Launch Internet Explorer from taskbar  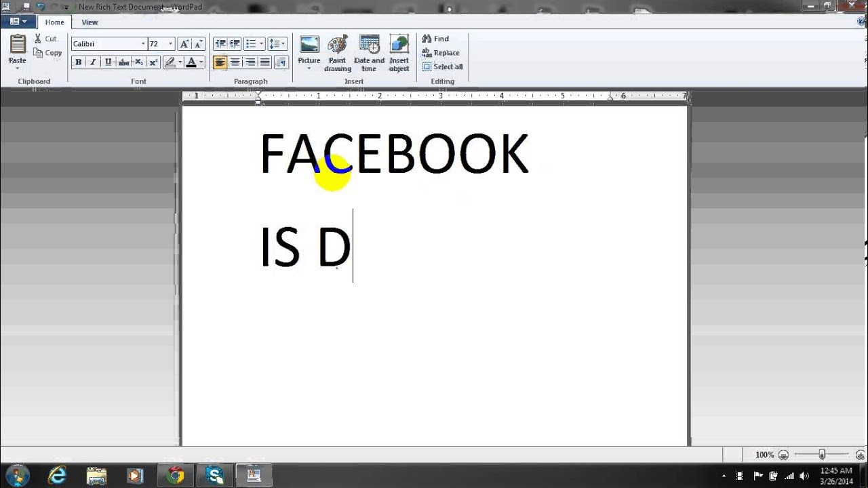[58, 476]
